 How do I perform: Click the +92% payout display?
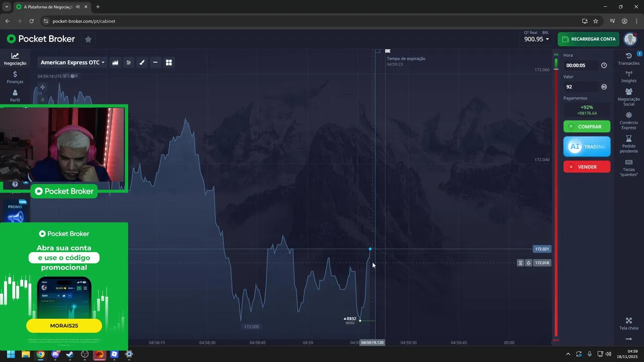[587, 110]
